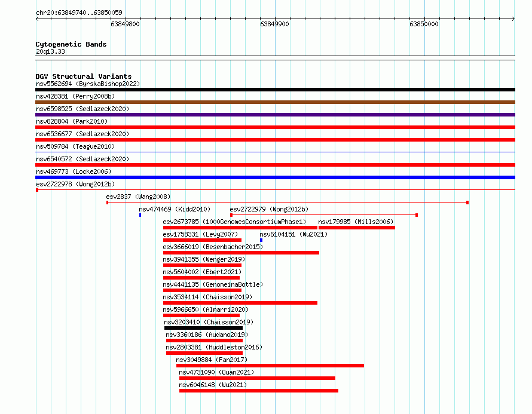This screenshot has width=532, height=414.
Task: Click the left ruler arrow
Action: (37, 19)
